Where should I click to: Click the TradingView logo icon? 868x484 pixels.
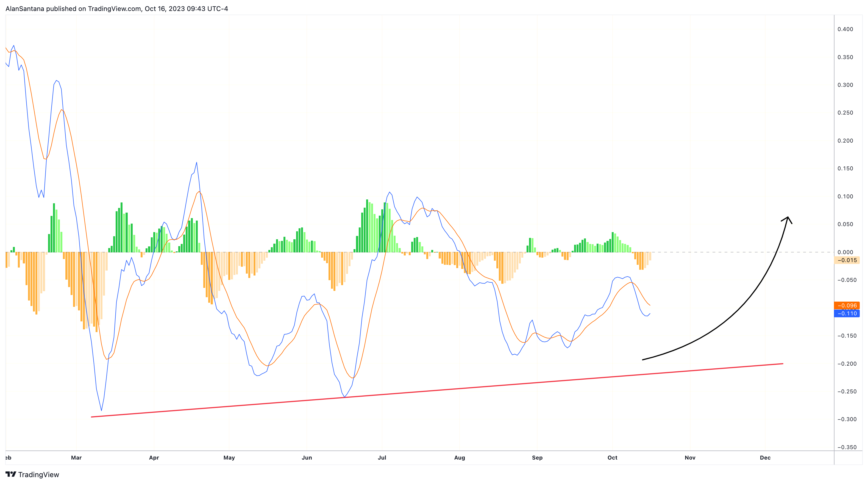[x=11, y=474]
